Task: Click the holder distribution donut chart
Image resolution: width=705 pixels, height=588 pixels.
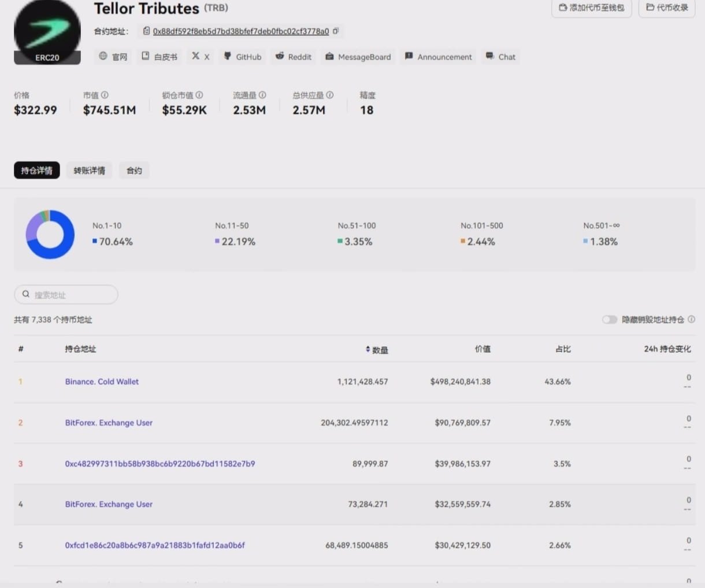Action: click(50, 234)
